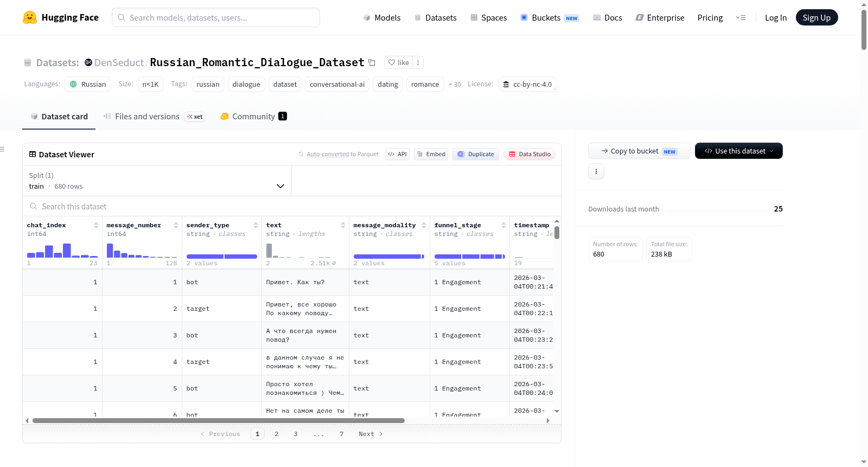Expand the extra navigation menu

[x=741, y=17]
